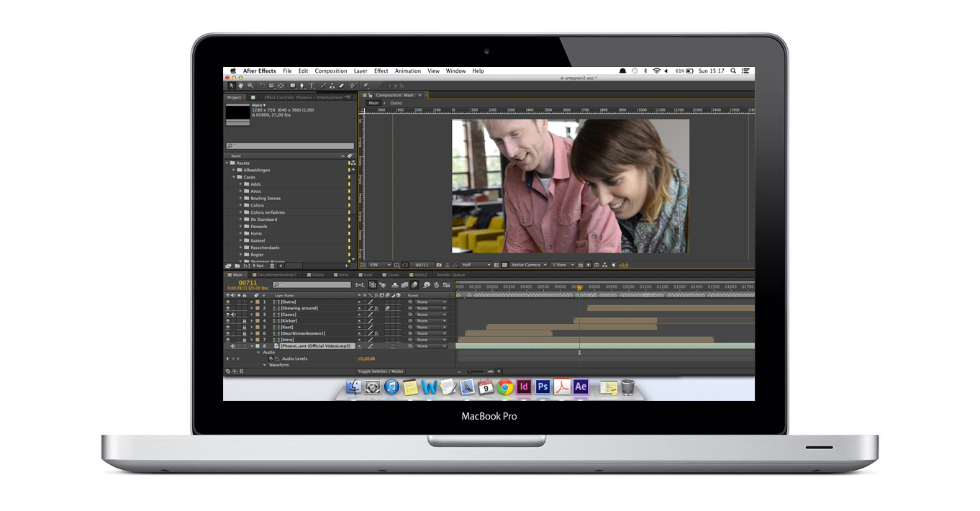Expand the Bowling Stones folder
The image size is (980, 511).
(240, 199)
